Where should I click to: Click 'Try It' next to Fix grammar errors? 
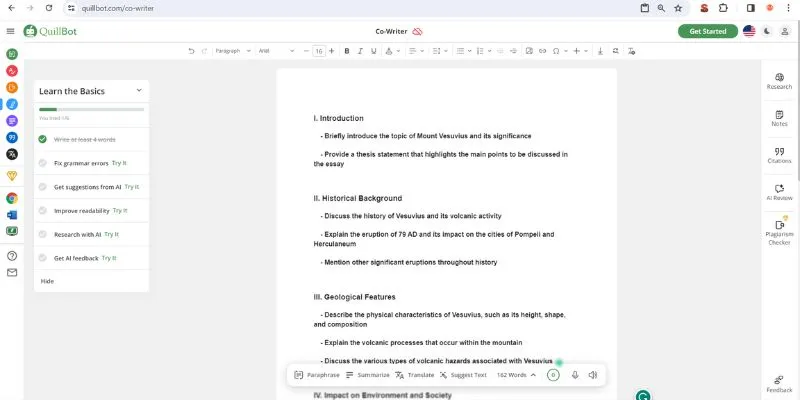(x=119, y=163)
